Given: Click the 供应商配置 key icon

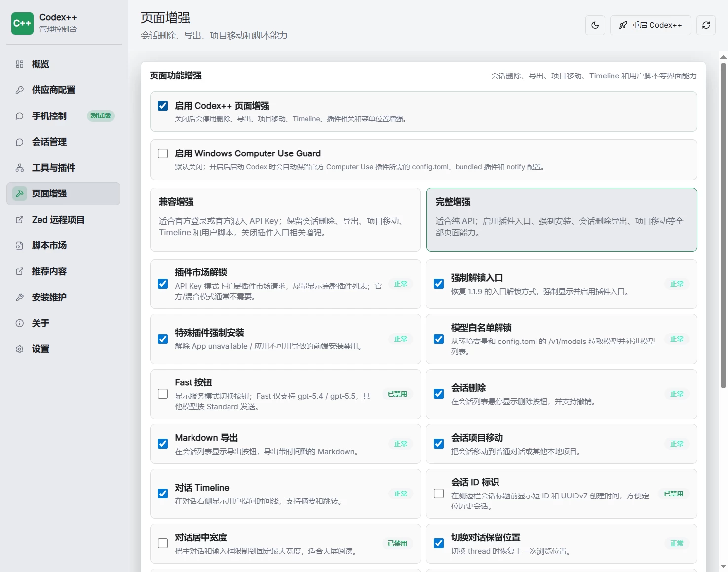Looking at the screenshot, I should (20, 90).
